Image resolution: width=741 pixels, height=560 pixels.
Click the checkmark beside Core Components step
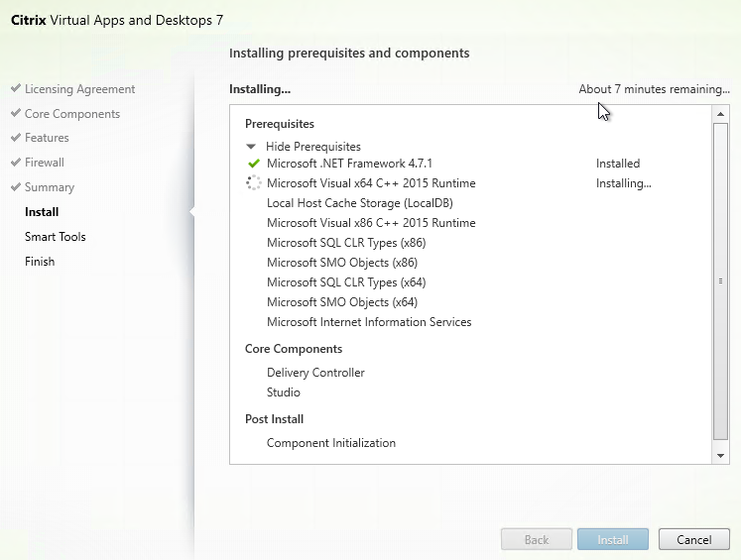16,114
